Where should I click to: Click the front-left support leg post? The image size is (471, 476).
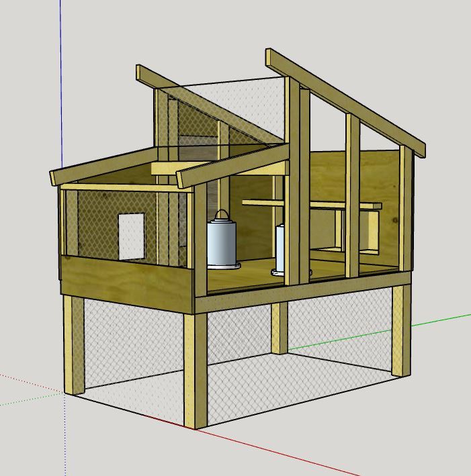(74, 346)
